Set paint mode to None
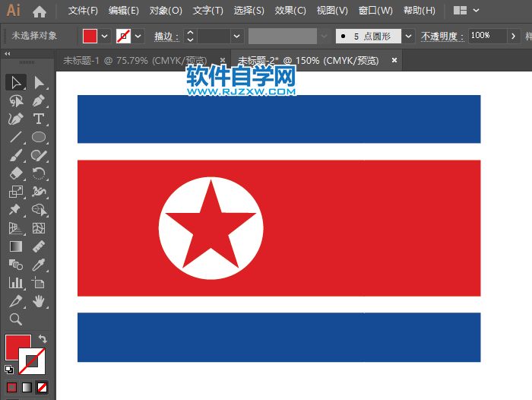Screen dimensions: 532x400 pos(42,387)
